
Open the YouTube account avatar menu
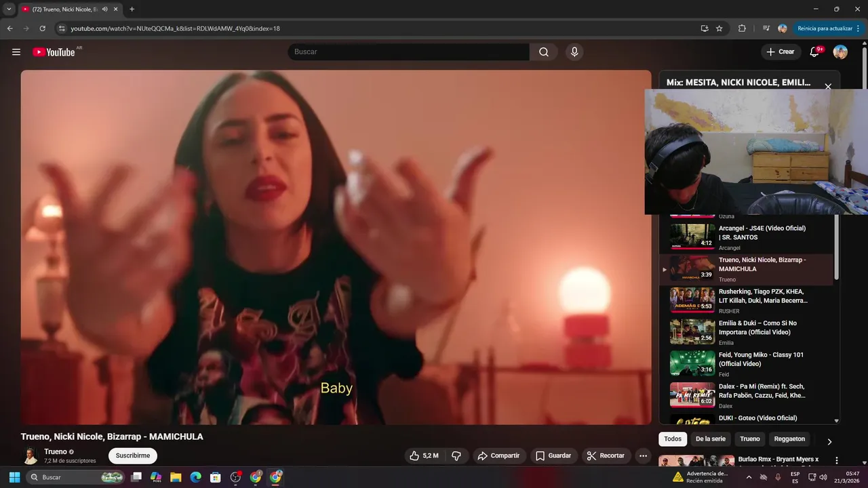coord(840,52)
